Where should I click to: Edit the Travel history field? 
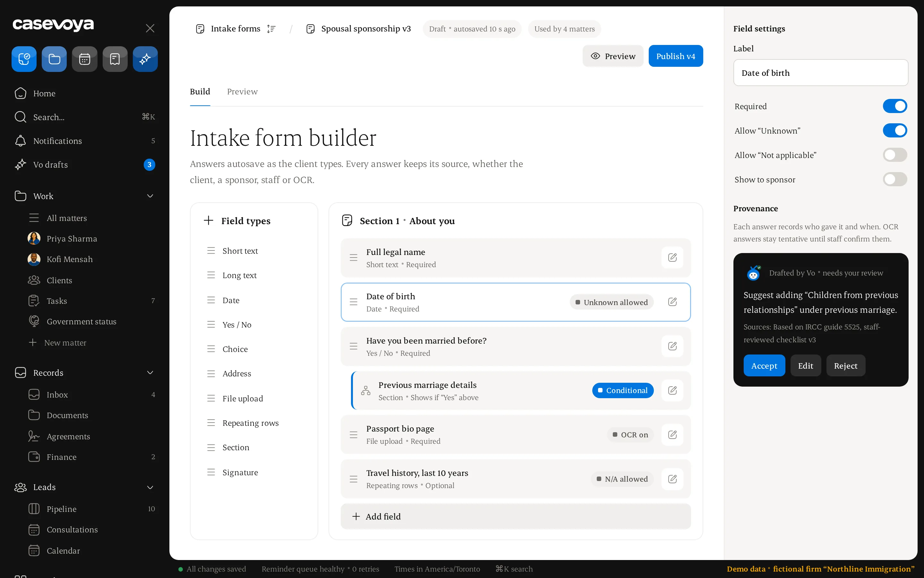(x=672, y=479)
